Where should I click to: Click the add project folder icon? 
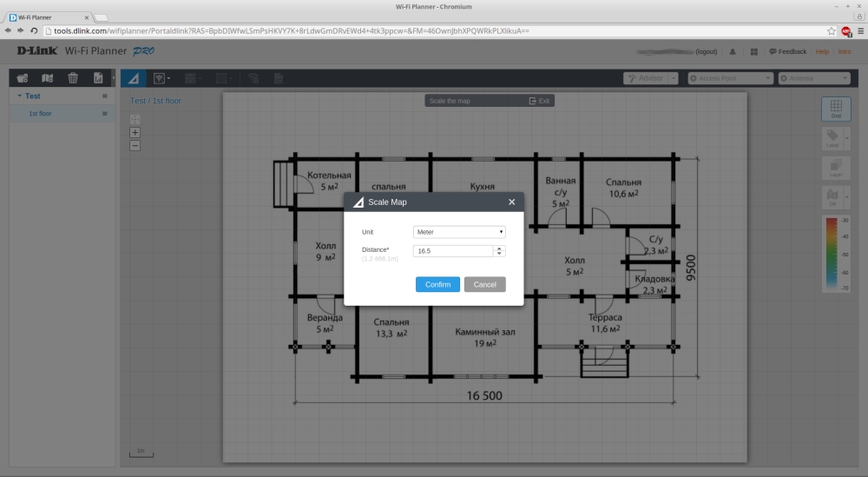[x=23, y=78]
